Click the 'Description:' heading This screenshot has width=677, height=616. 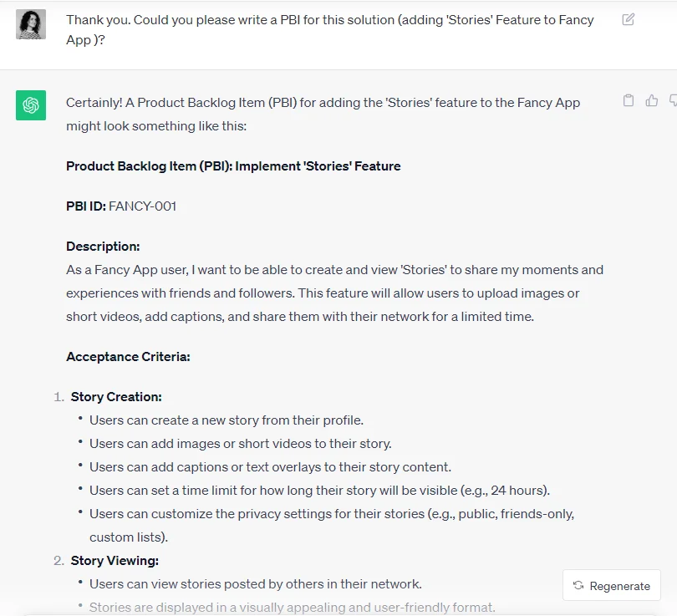pyautogui.click(x=103, y=247)
